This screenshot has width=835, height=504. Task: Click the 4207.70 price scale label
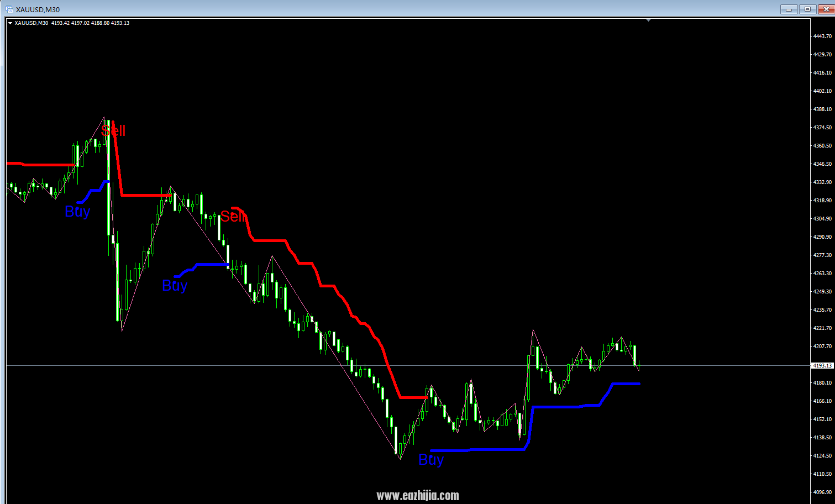click(822, 347)
